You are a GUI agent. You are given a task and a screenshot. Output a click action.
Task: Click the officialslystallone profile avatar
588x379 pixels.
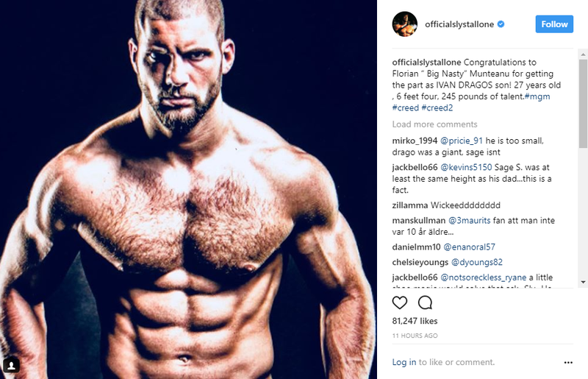(x=404, y=24)
